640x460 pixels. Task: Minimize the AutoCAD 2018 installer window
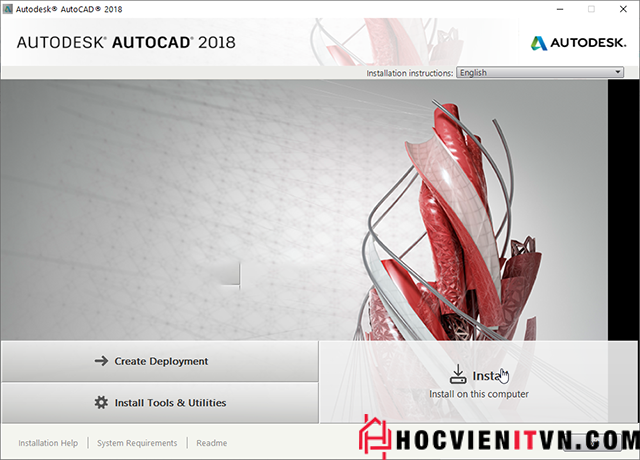(560, 9)
